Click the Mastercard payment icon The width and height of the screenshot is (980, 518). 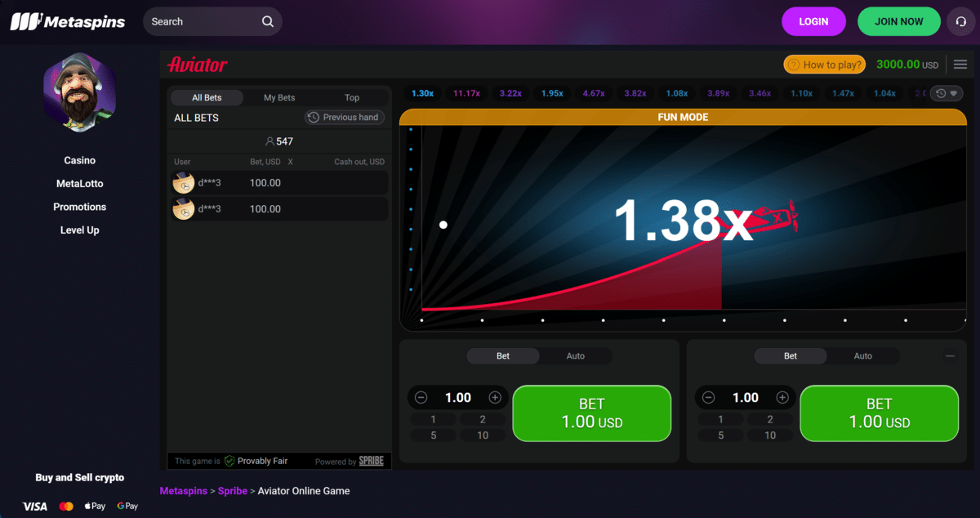[67, 507]
